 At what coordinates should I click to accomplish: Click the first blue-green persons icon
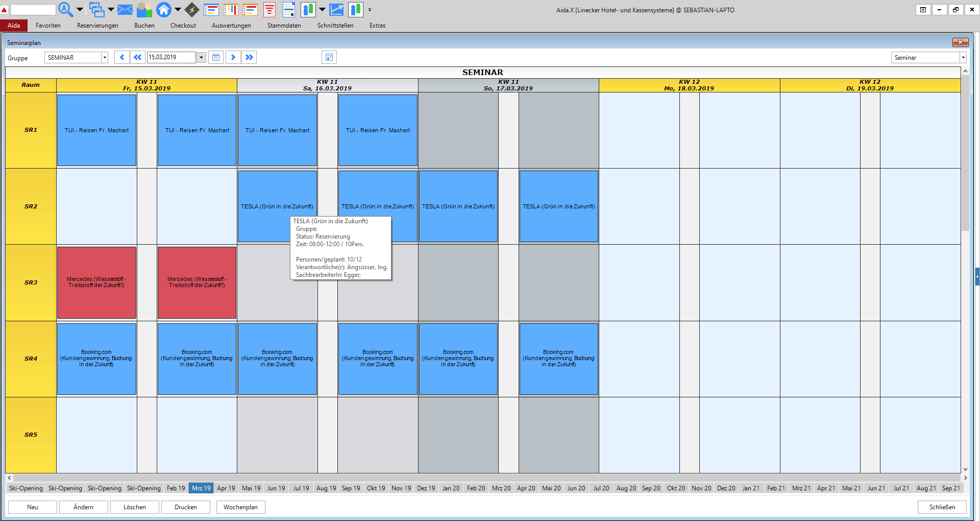(x=308, y=9)
